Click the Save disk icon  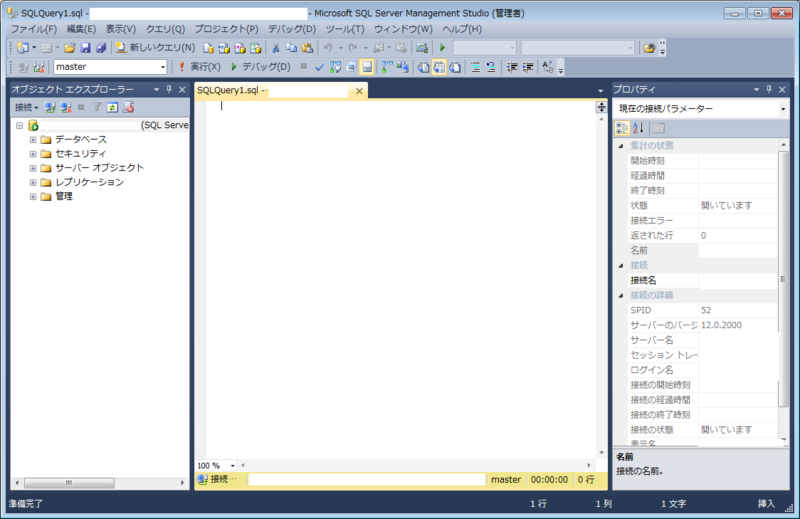point(85,48)
